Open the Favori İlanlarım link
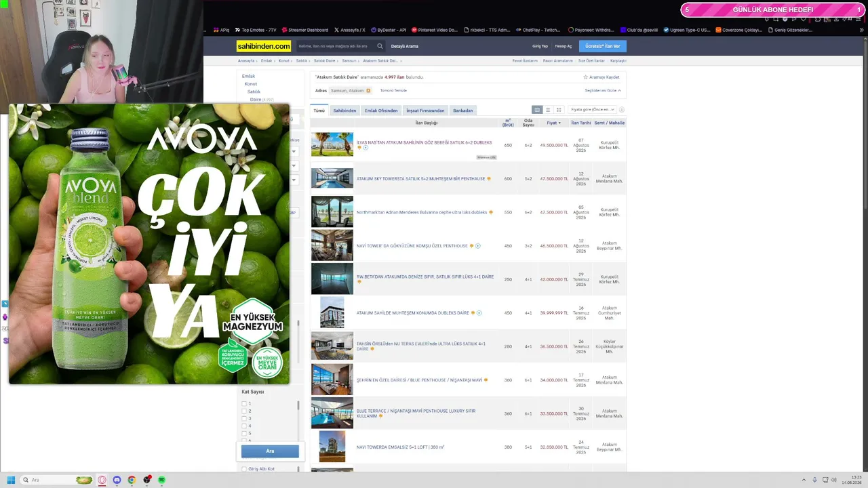Viewport: 868px width, 488px height. point(525,61)
